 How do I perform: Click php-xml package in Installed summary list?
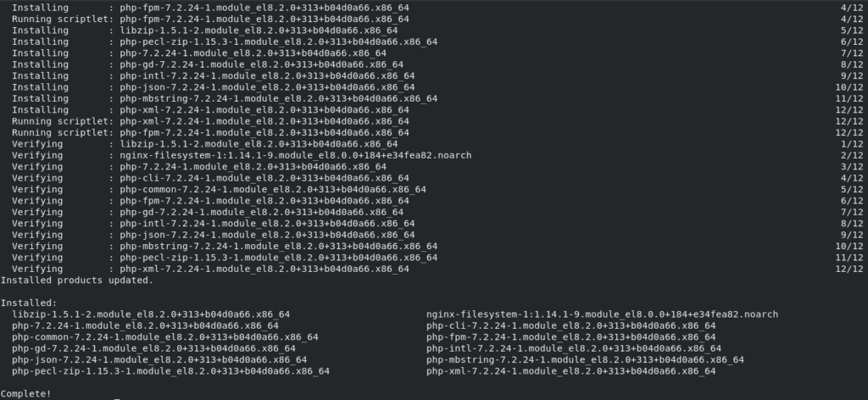[x=570, y=370]
